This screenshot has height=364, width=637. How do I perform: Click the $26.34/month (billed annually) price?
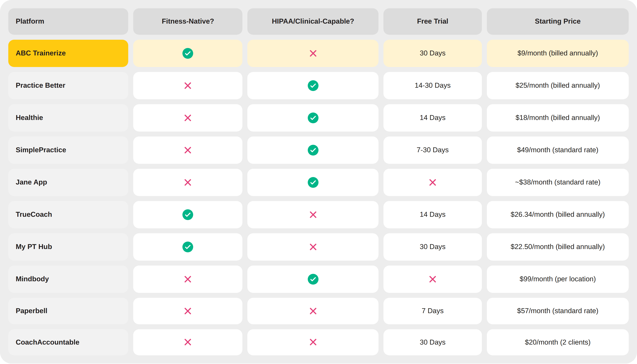click(x=558, y=214)
